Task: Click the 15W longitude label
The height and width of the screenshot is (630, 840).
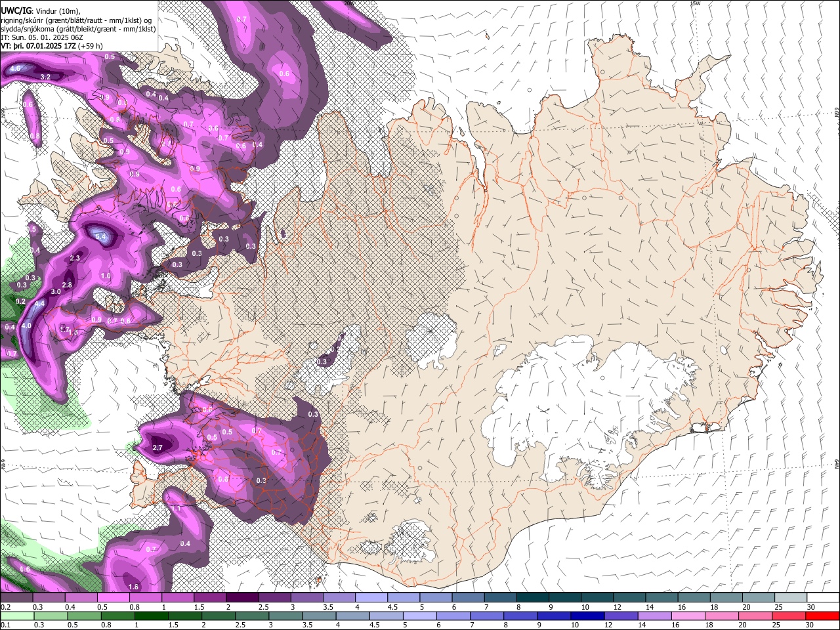Action: (x=695, y=3)
